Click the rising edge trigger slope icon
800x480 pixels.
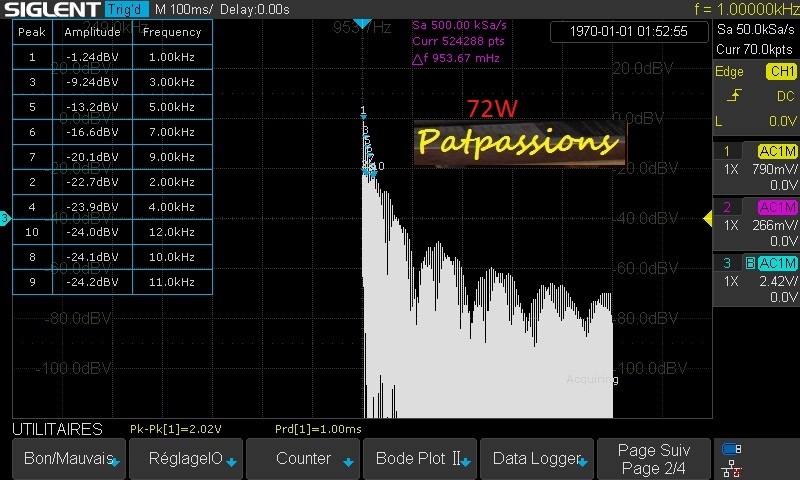point(735,96)
